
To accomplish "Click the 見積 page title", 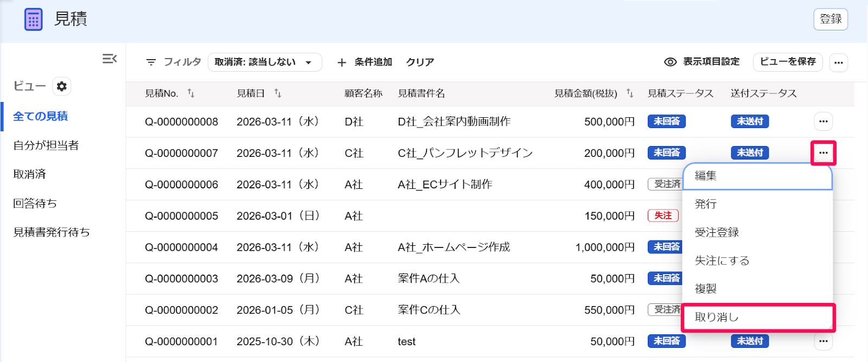I will pos(71,19).
